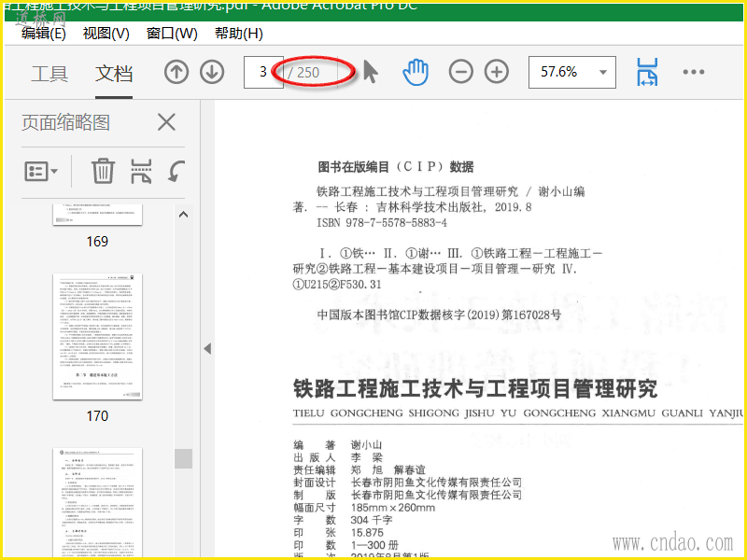This screenshot has height=560, width=747.
Task: Activate the hand pan tool
Action: tap(416, 73)
